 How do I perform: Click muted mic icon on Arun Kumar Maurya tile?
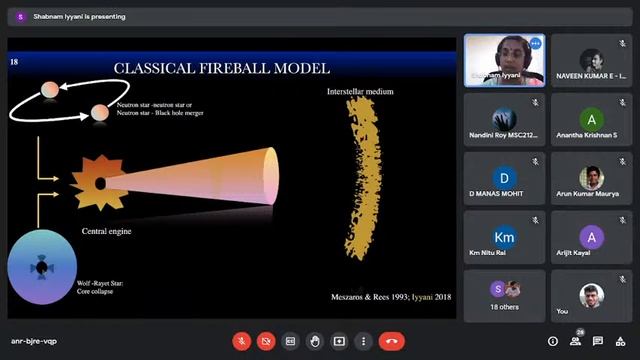[622, 162]
